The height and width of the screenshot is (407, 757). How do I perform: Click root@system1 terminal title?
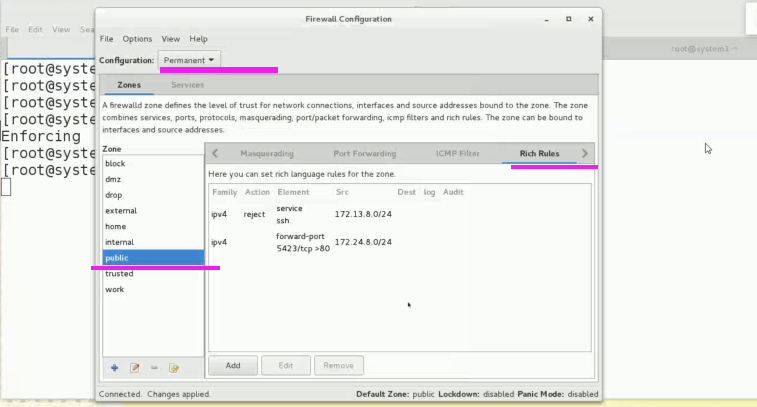coord(704,49)
